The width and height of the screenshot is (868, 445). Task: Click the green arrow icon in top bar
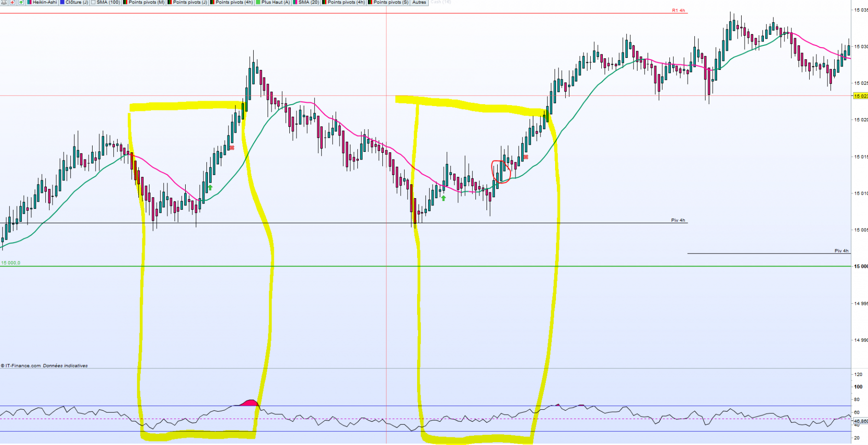coord(21,2)
